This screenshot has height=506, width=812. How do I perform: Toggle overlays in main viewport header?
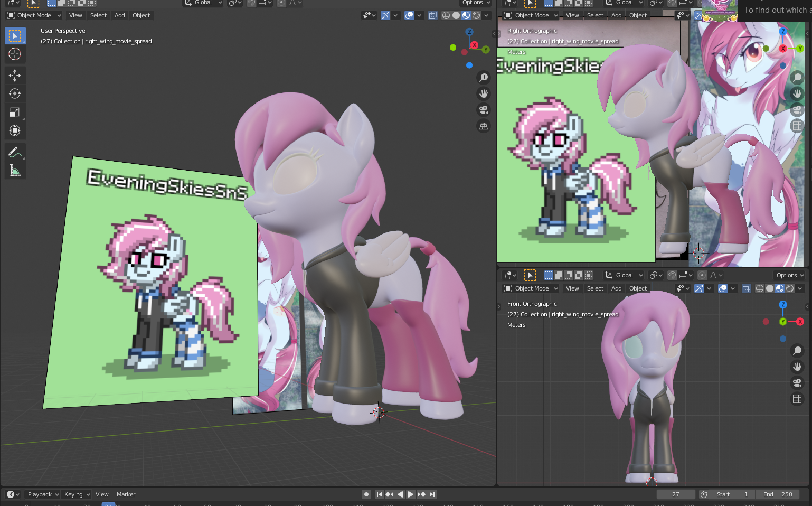(x=409, y=15)
